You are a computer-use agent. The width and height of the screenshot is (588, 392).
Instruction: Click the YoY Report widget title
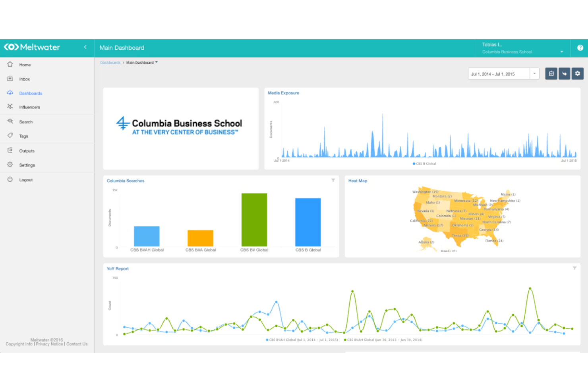pyautogui.click(x=118, y=268)
